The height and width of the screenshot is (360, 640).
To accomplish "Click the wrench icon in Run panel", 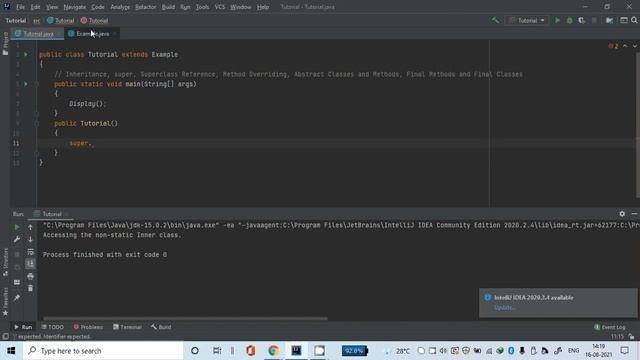I will point(17,239).
